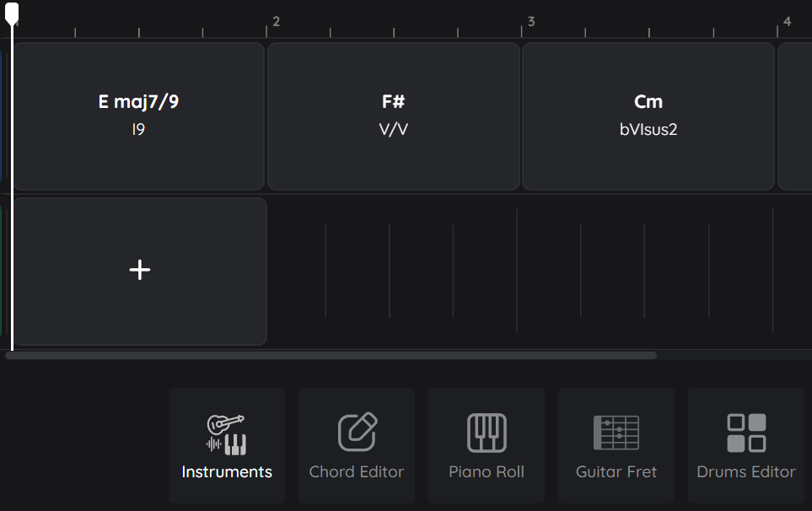Click the playhead handle on the ruler
The image size is (812, 511).
12,13
